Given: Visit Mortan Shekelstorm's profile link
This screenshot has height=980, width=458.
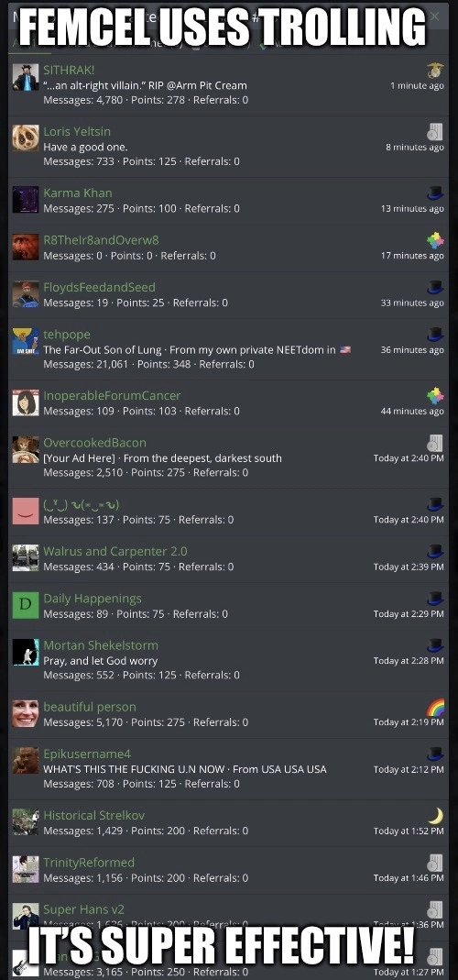Looking at the screenshot, I should pos(101,645).
